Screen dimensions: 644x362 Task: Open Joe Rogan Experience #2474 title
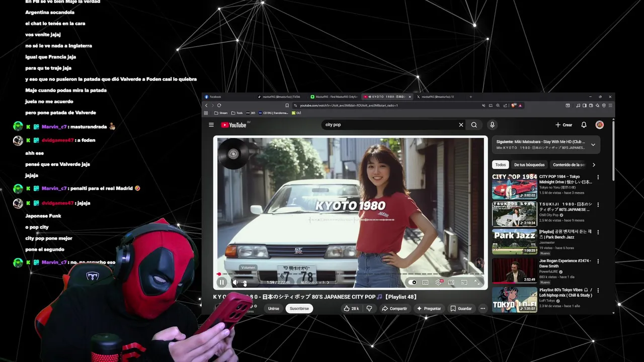pos(565,263)
